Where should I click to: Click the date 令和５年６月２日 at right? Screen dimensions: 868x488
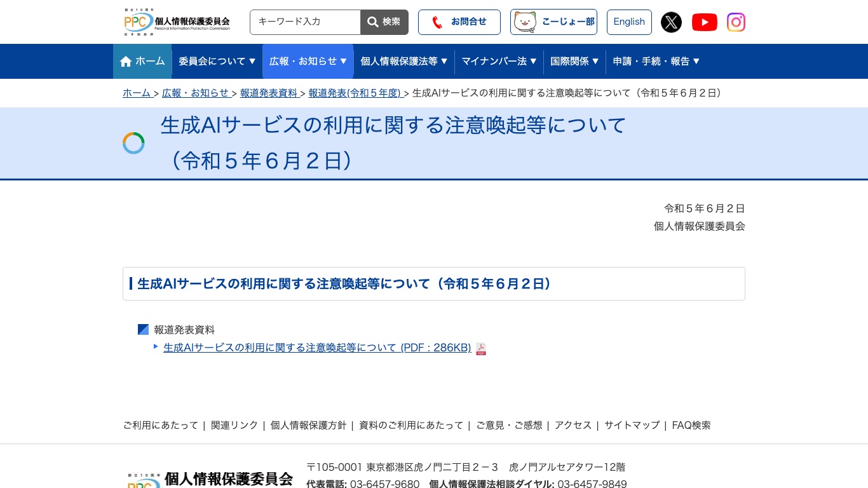pos(705,208)
